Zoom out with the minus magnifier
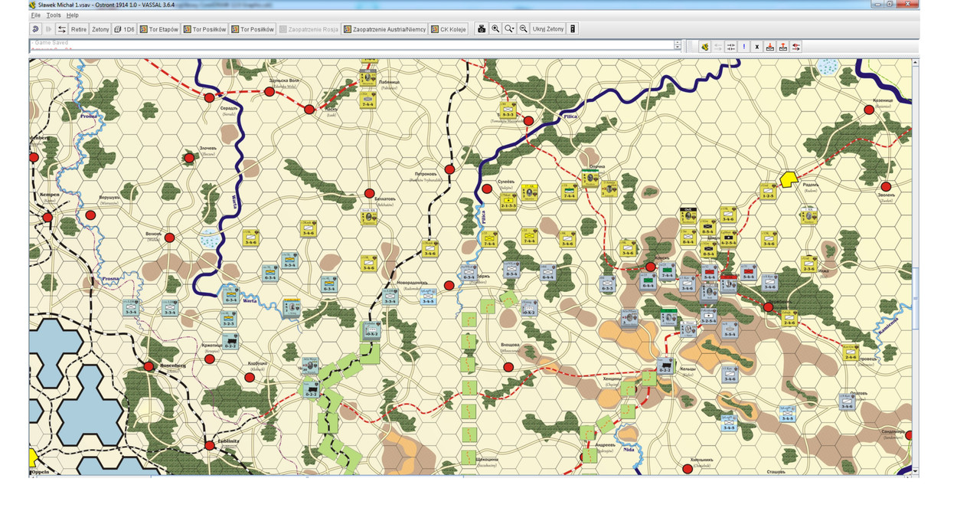Image resolution: width=980 pixels, height=531 pixels. pyautogui.click(x=524, y=28)
